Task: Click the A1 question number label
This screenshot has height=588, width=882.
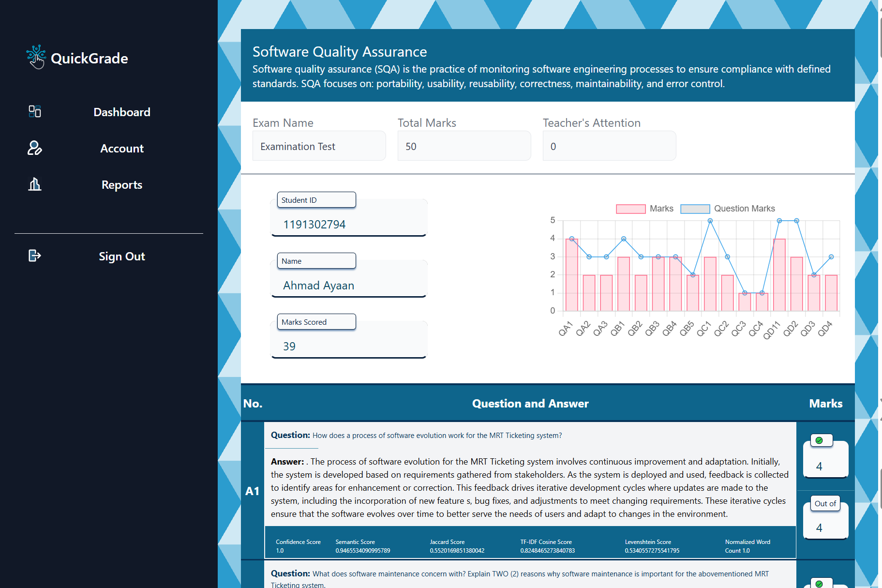Action: click(x=253, y=491)
